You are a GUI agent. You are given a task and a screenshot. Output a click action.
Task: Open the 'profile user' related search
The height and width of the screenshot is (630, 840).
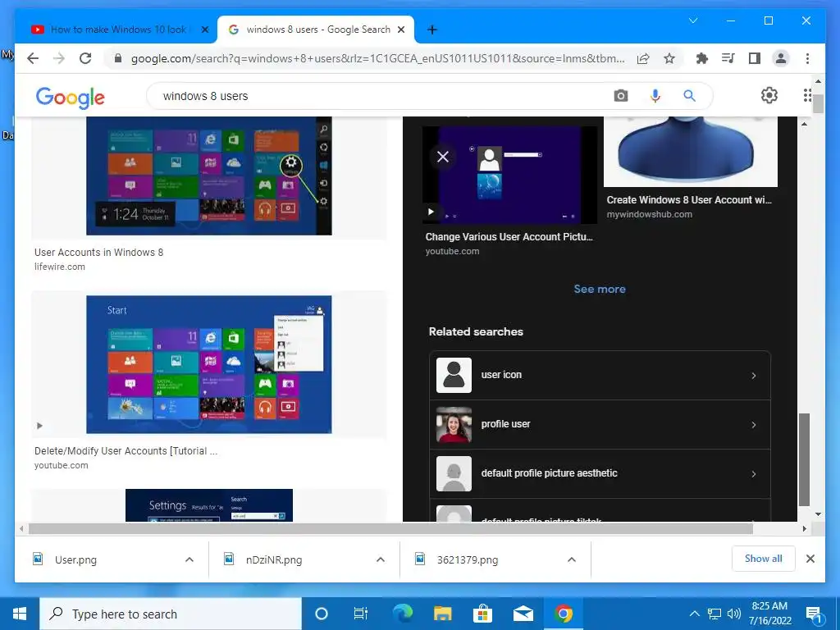coord(600,424)
